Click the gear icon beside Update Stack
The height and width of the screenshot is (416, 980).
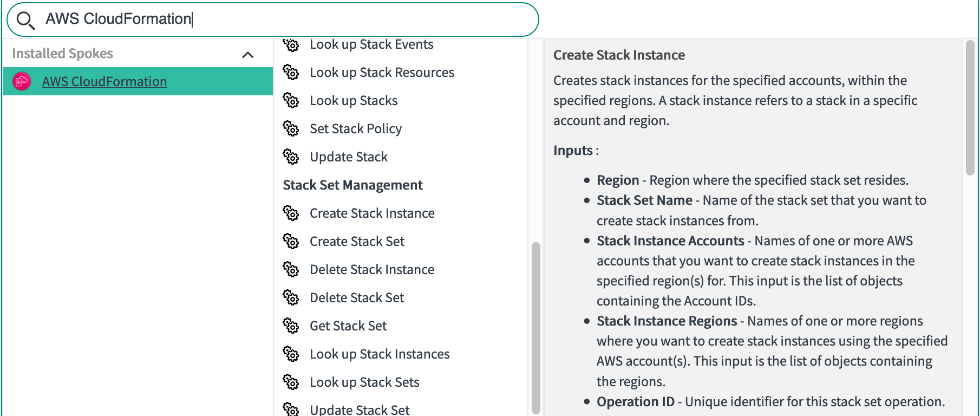(291, 157)
